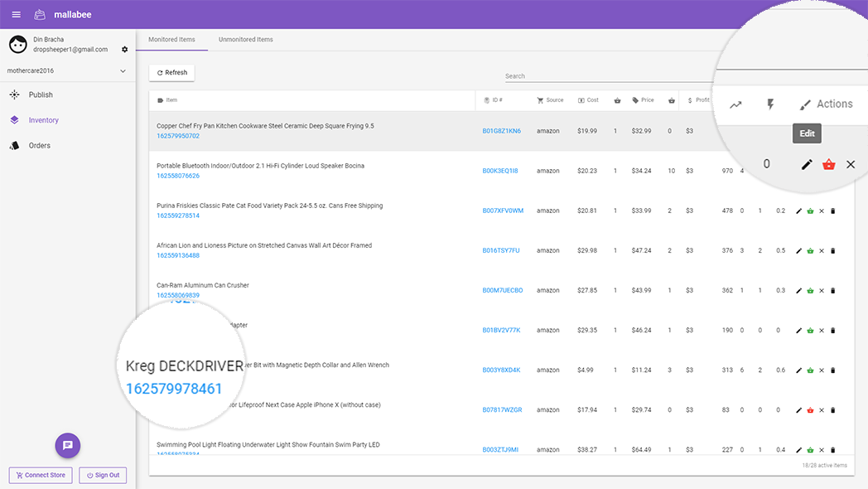Sort by the Source column header
Image resolution: width=868 pixels, height=489 pixels.
click(550, 100)
